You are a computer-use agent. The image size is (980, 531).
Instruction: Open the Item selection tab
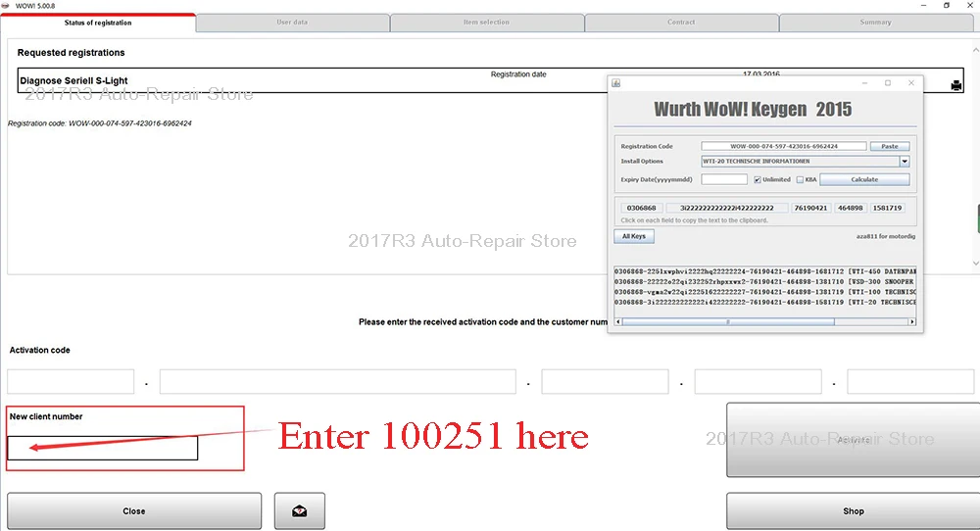pyautogui.click(x=486, y=23)
